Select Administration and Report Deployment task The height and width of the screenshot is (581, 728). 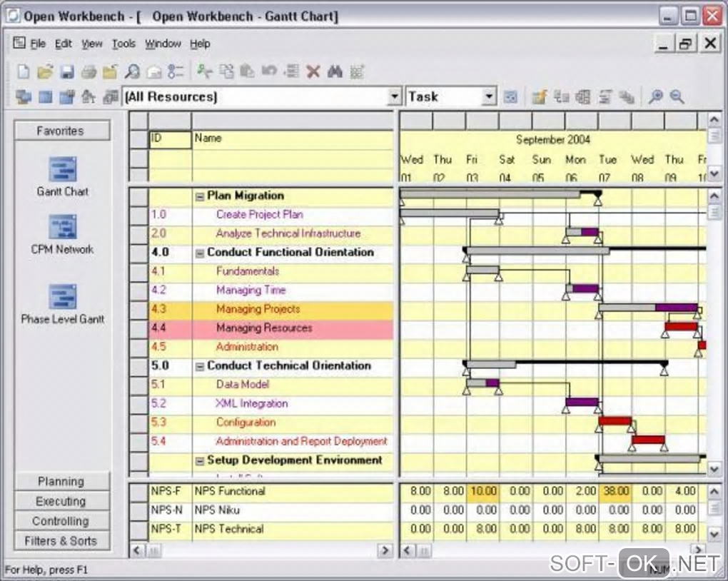(301, 441)
